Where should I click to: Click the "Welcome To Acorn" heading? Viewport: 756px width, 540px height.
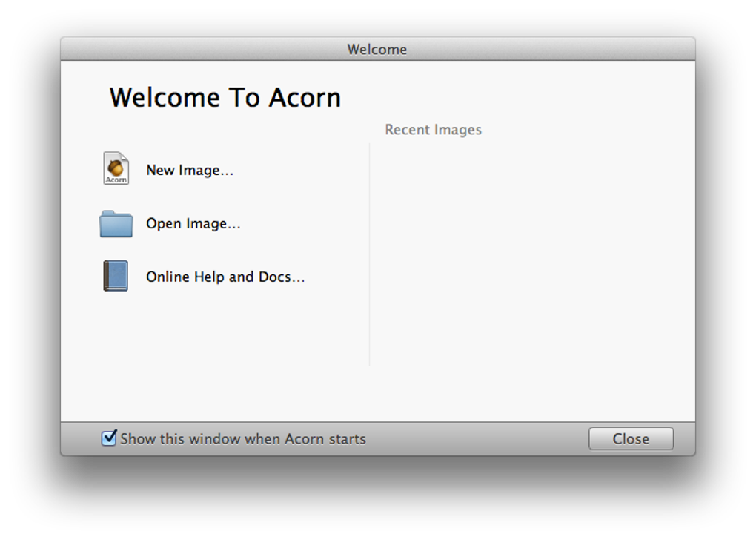(x=225, y=98)
